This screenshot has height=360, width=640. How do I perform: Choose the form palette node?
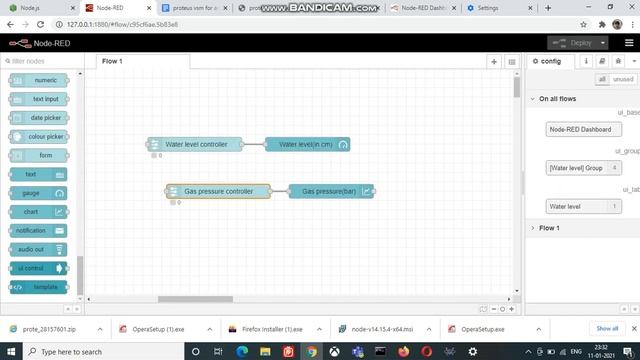pos(39,155)
